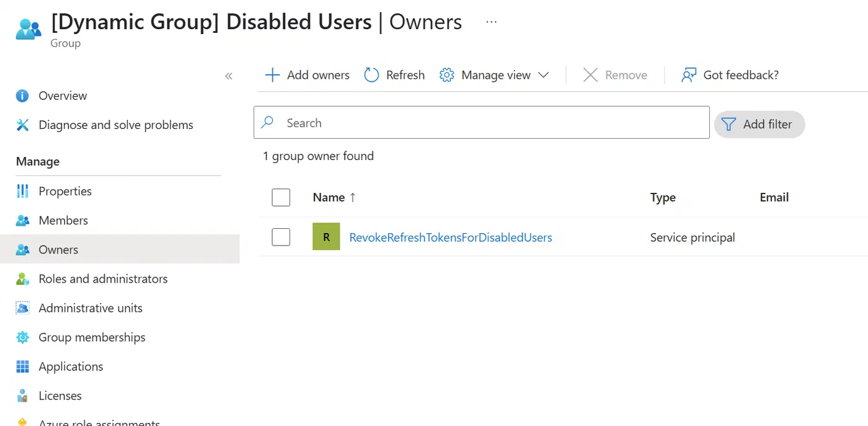Click the Overview info icon
Image resolution: width=868 pixels, height=426 pixels.
click(x=23, y=95)
